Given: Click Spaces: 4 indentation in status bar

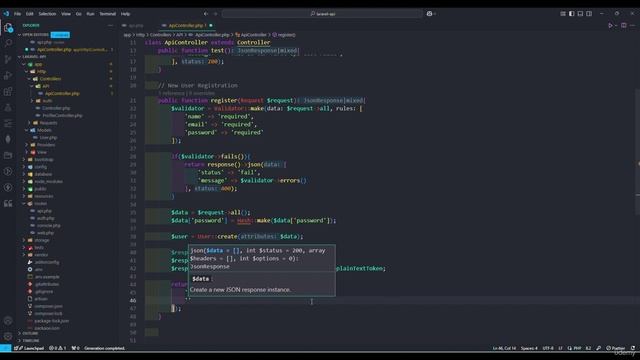Looking at the screenshot, I should coord(529,348).
